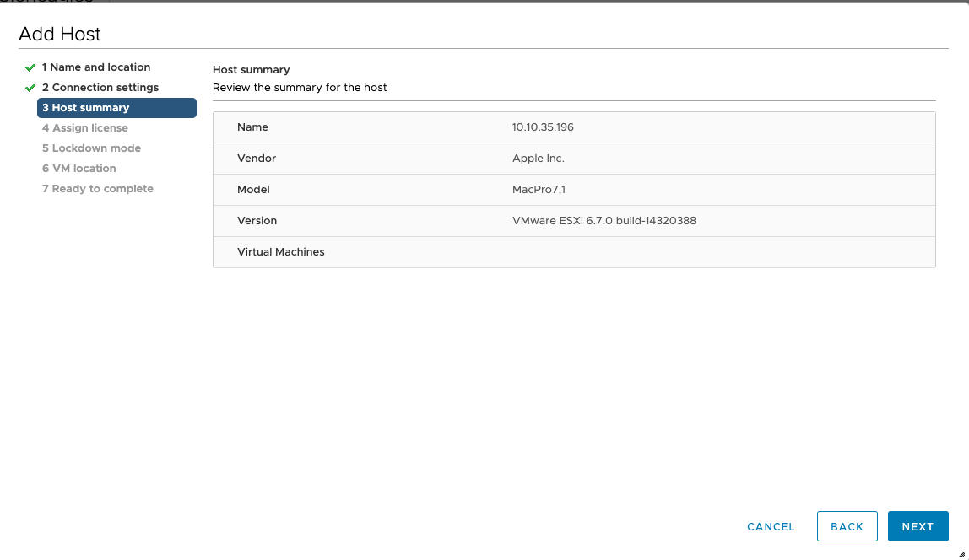Viewport: 969px width, 560px height.
Task: Click the Virtual Machines row label
Action: [x=280, y=252]
